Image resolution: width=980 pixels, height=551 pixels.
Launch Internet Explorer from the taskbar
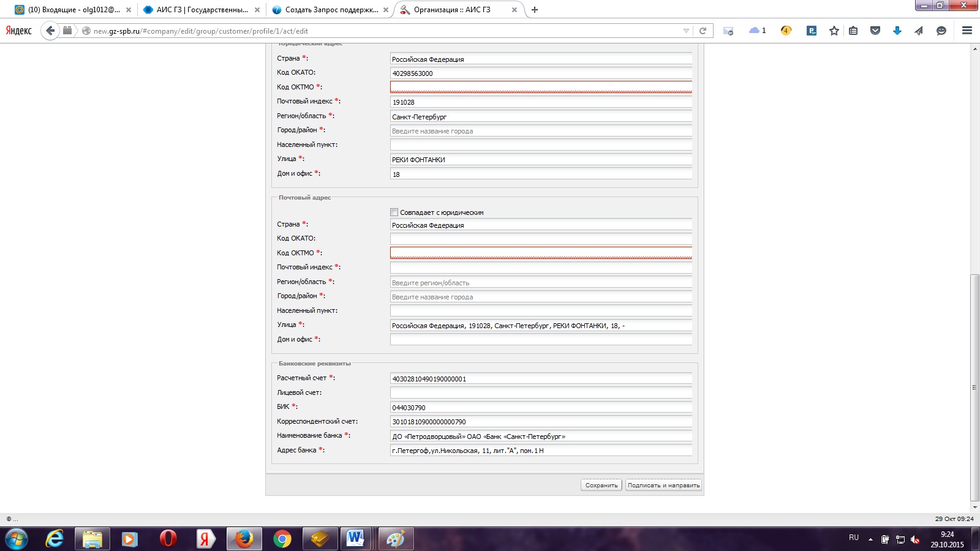[55, 539]
